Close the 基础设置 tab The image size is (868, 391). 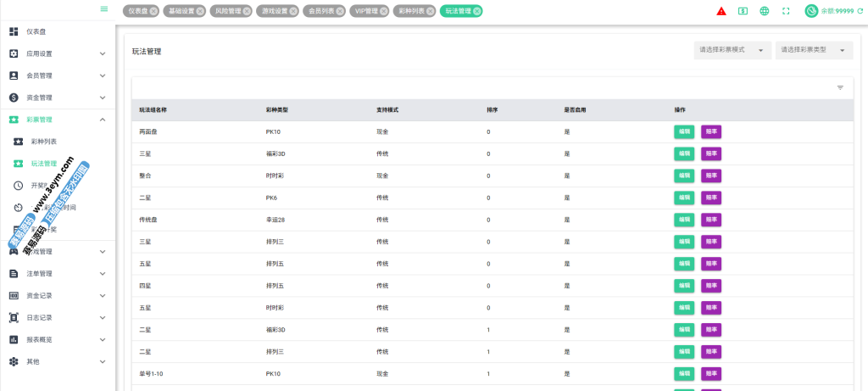pos(199,11)
